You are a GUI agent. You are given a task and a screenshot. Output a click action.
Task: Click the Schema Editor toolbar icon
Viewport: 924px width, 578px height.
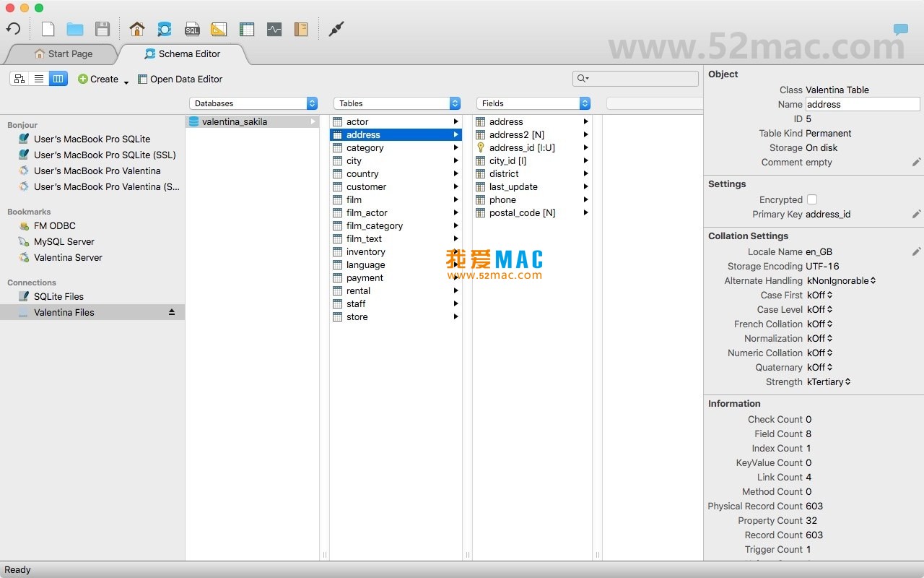point(165,29)
